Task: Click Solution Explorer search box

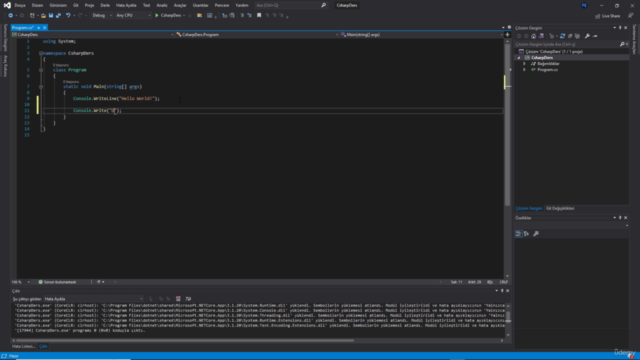Action: pyautogui.click(x=567, y=44)
